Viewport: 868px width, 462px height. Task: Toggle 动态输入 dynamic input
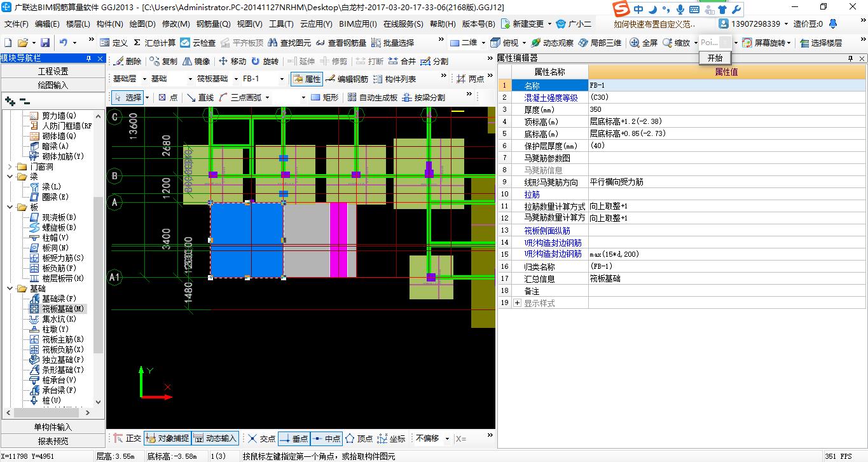[x=215, y=438]
